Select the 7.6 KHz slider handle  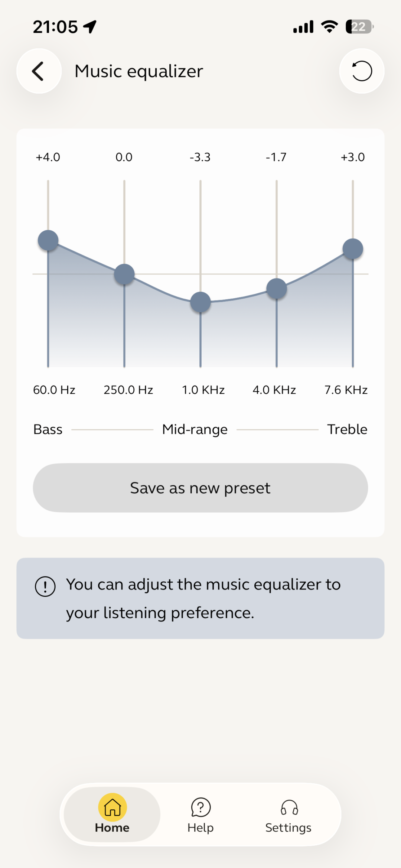click(x=353, y=249)
